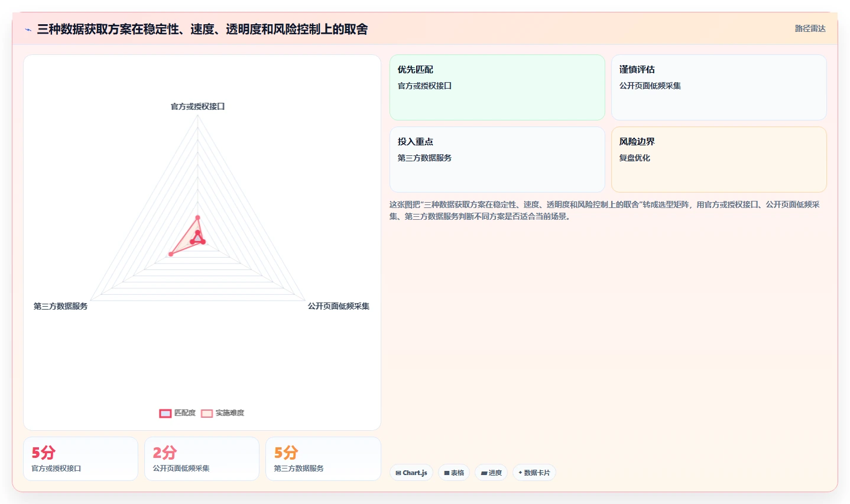The image size is (850, 504).
Task: Click the lightning icon beside the page title
Action: pyautogui.click(x=28, y=30)
